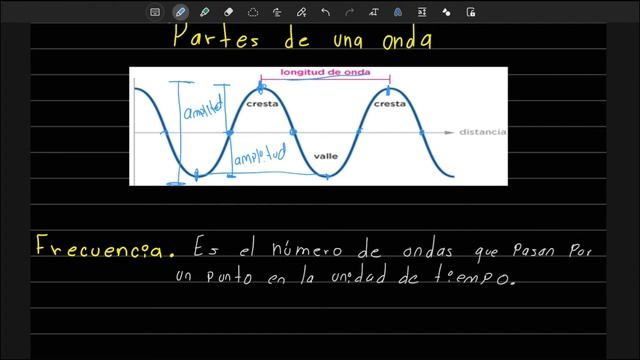
Task: Redo the last undone stroke
Action: coord(349,12)
